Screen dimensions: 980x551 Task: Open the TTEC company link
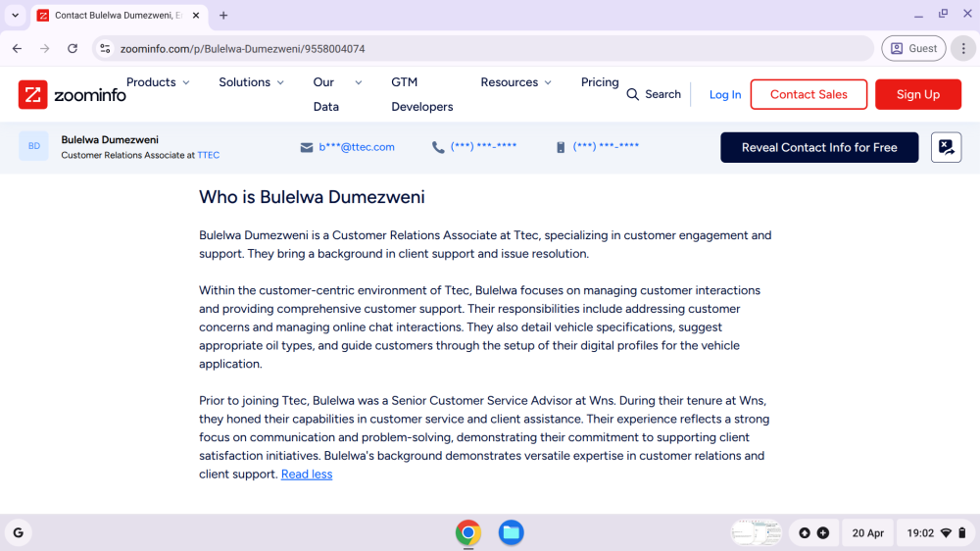208,155
